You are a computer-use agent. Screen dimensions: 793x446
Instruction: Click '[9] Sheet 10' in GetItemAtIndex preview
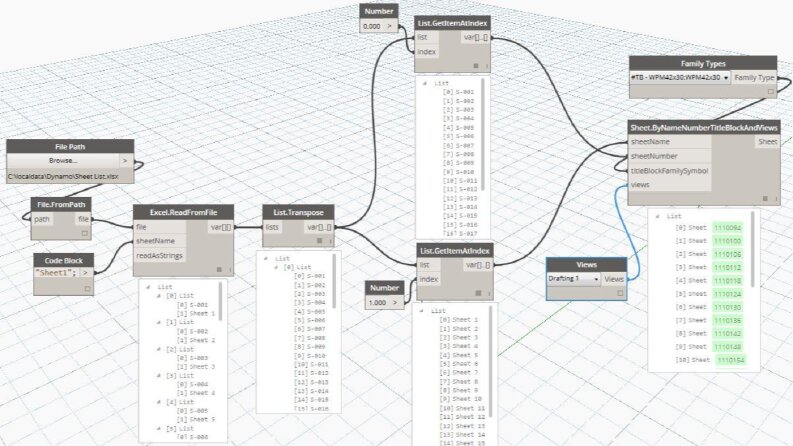pos(461,399)
